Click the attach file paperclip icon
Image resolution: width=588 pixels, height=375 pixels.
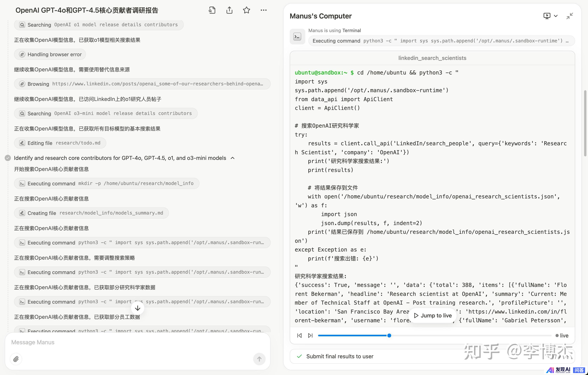pyautogui.click(x=16, y=359)
